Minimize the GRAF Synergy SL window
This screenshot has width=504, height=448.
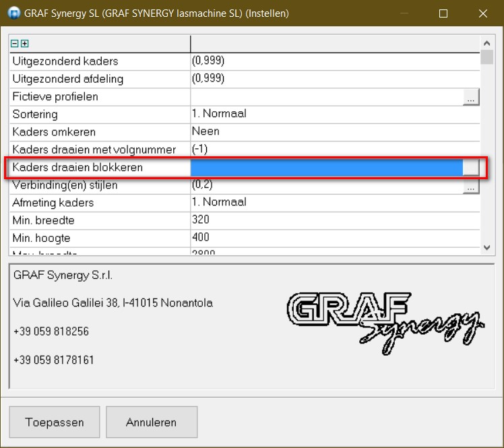(x=404, y=13)
